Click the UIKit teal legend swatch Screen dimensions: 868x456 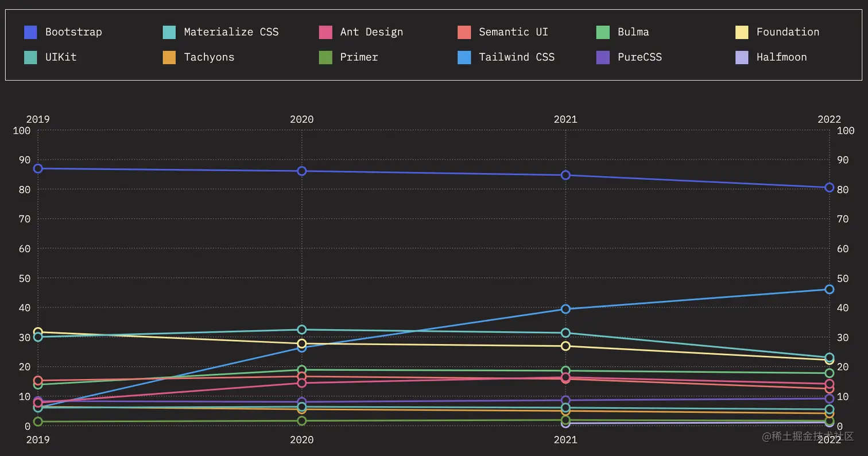coord(30,57)
